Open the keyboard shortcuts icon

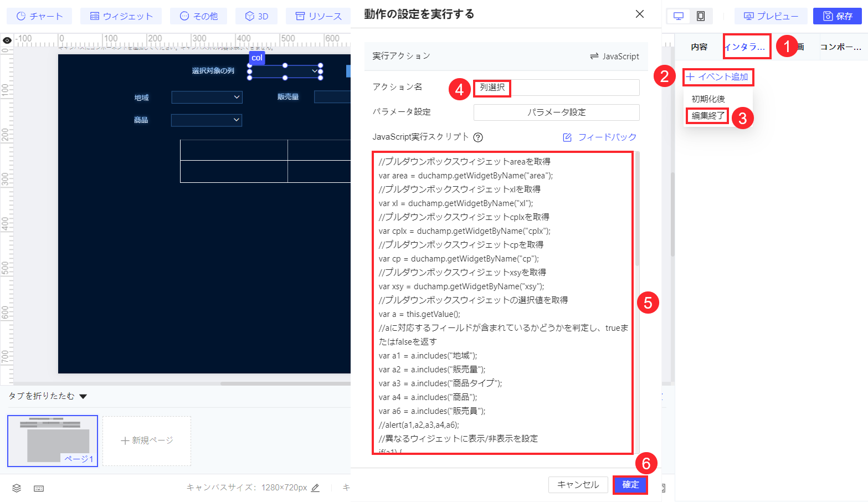click(x=39, y=488)
